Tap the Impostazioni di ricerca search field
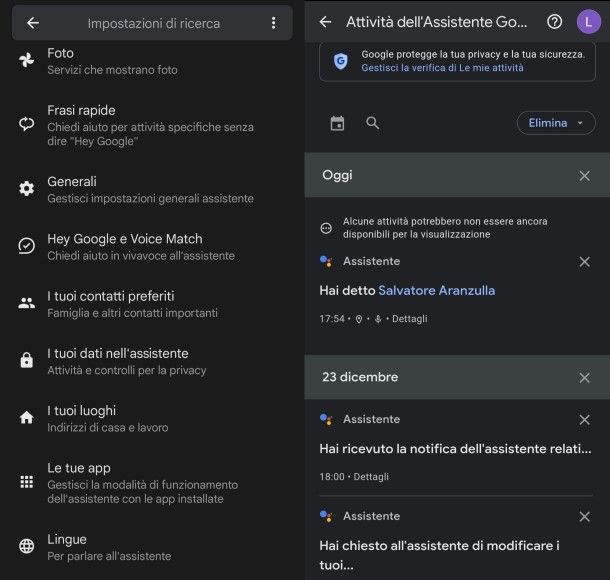 154,23
